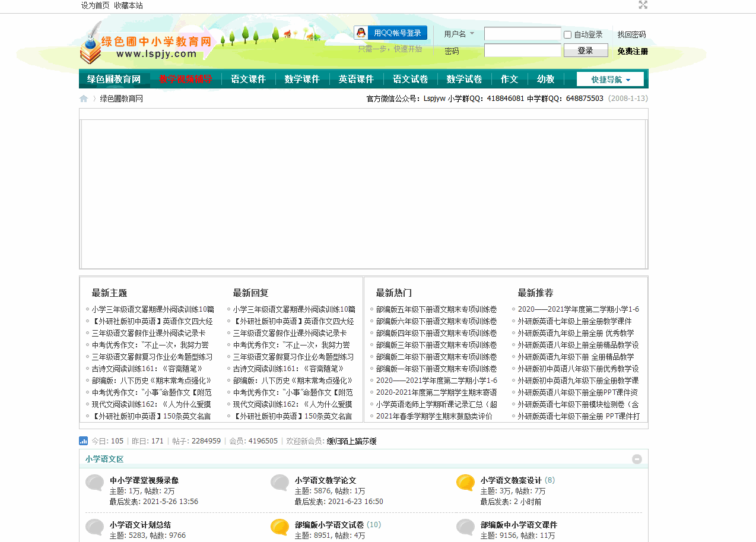Image resolution: width=756 pixels, height=542 pixels.
Task: Open the 快捷导航 dropdown
Action: pos(611,79)
